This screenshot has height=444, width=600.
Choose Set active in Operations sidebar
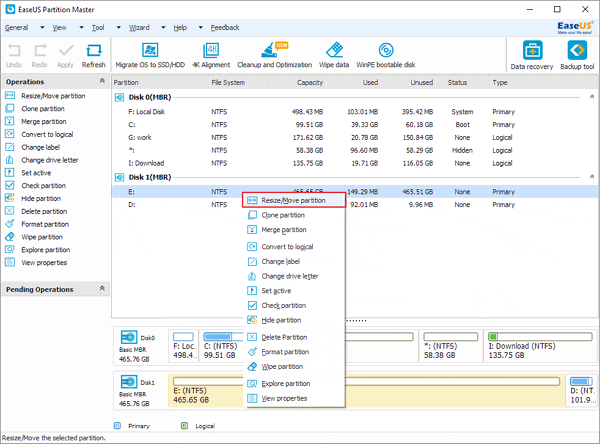36,173
